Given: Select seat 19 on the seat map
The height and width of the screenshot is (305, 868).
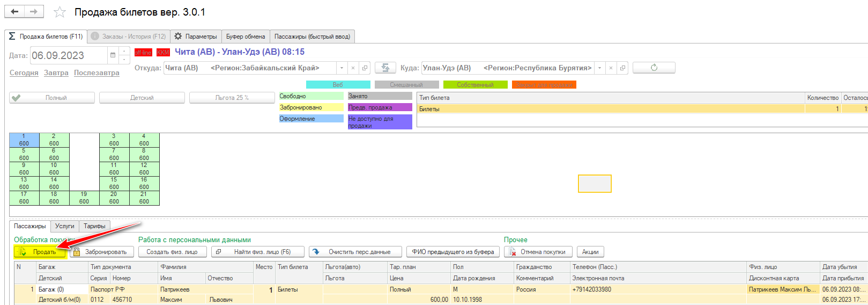Looking at the screenshot, I should click(84, 198).
